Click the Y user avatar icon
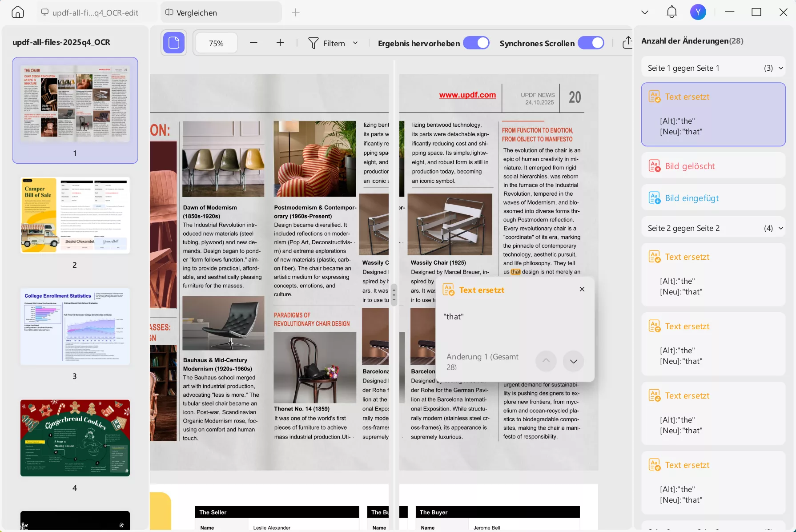This screenshot has height=532, width=796. pos(698,12)
